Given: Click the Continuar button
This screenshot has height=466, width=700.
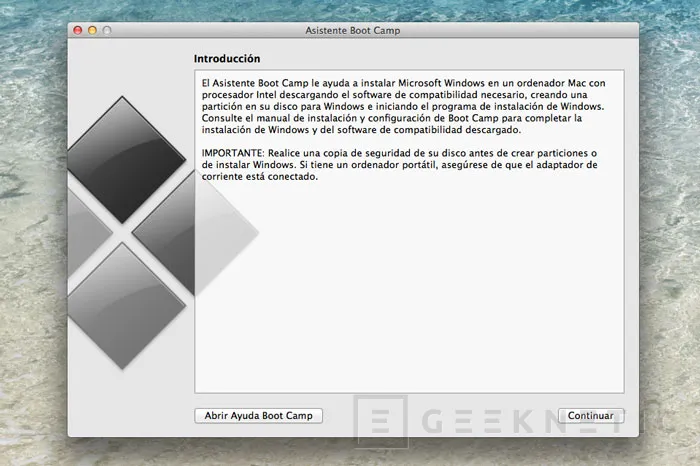Looking at the screenshot, I should click(x=590, y=416).
